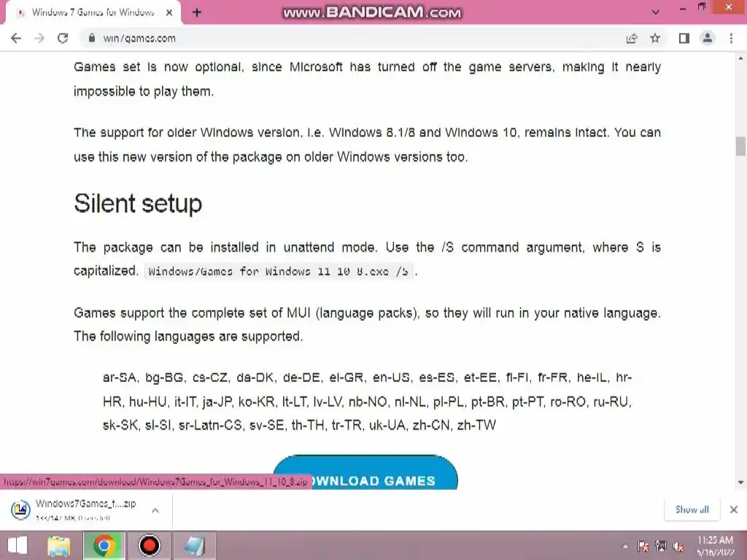The height and width of the screenshot is (560, 747).
Task: Minimize the Chrome window
Action: tap(682, 9)
